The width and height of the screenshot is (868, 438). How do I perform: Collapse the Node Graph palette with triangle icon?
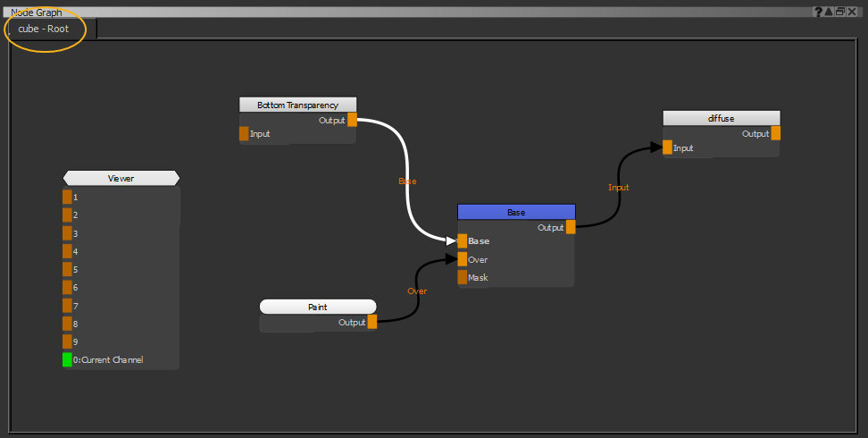tap(829, 12)
